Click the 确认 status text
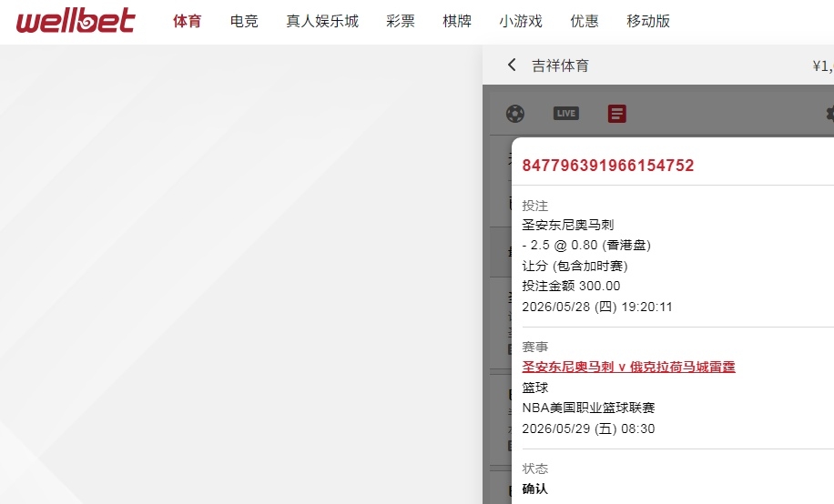 [x=535, y=489]
